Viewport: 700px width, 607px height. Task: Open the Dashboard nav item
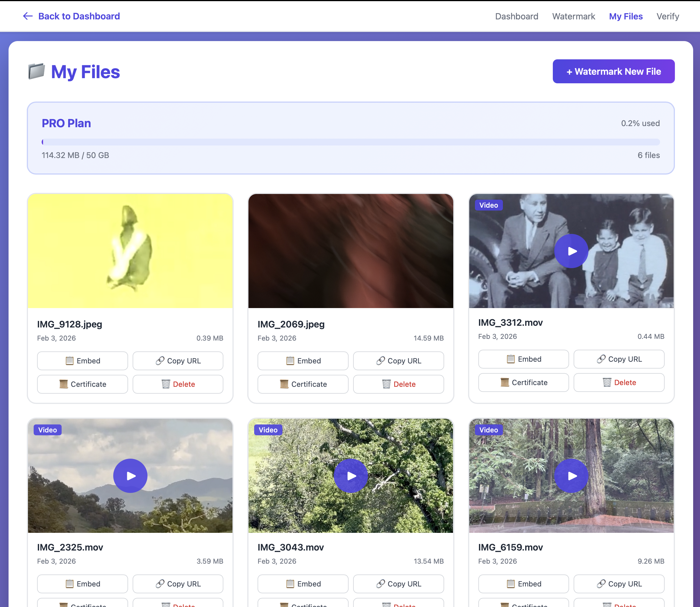click(517, 16)
